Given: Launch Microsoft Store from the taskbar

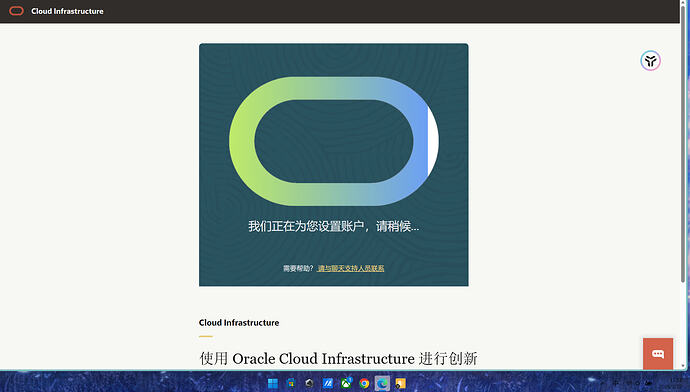Looking at the screenshot, I should click(x=291, y=384).
